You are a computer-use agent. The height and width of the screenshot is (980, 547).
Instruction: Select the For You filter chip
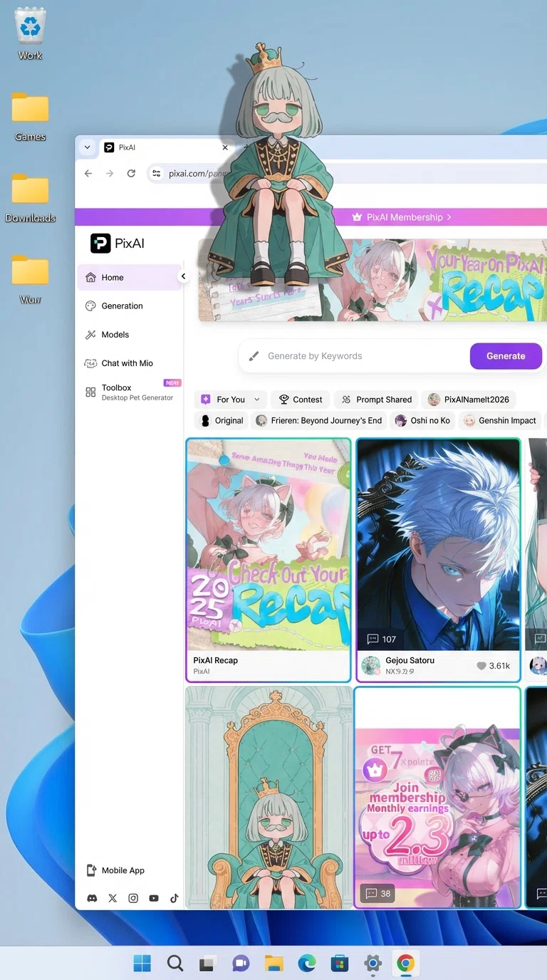231,400
